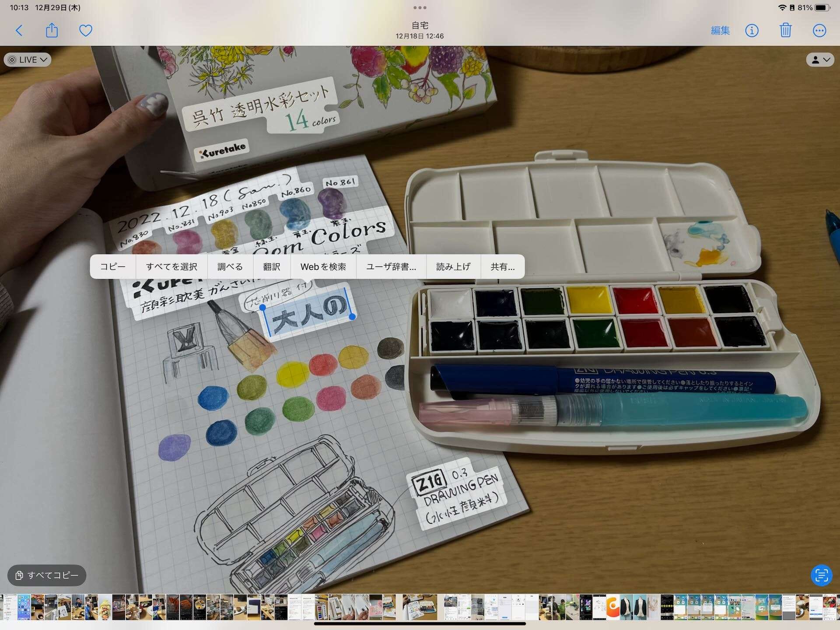
Task: Choose 共有... in the context menu
Action: pyautogui.click(x=503, y=266)
